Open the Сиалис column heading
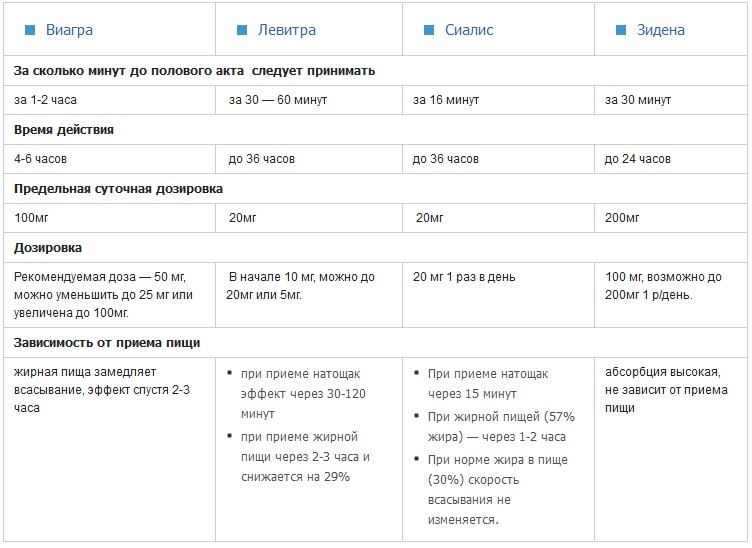This screenshot has height=548, width=752. (x=469, y=30)
